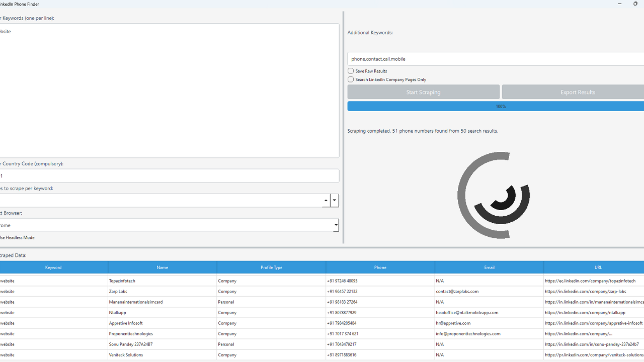Open the Zarp Labs LinkedIn URL
The height and width of the screenshot is (362, 644).
pos(585,291)
